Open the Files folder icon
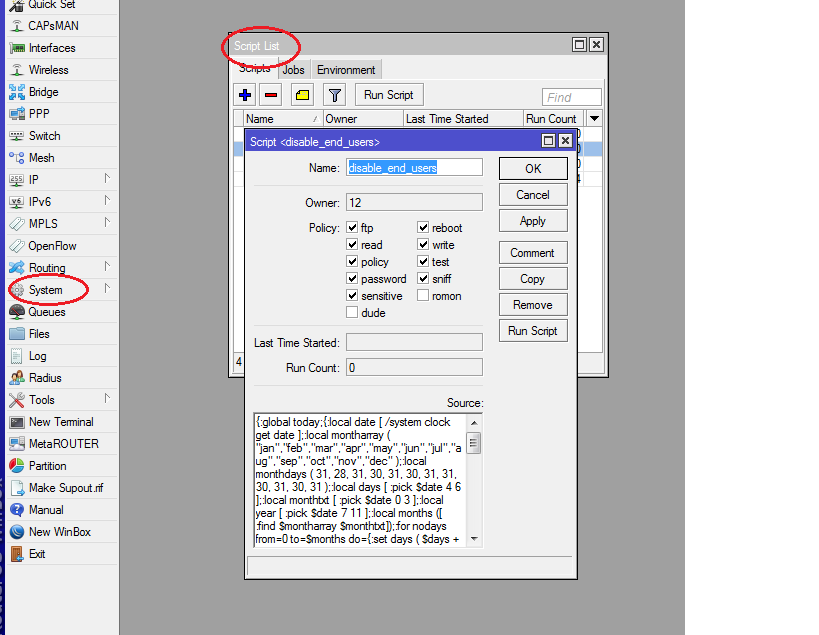Image resolution: width=819 pixels, height=635 pixels. tap(17, 334)
